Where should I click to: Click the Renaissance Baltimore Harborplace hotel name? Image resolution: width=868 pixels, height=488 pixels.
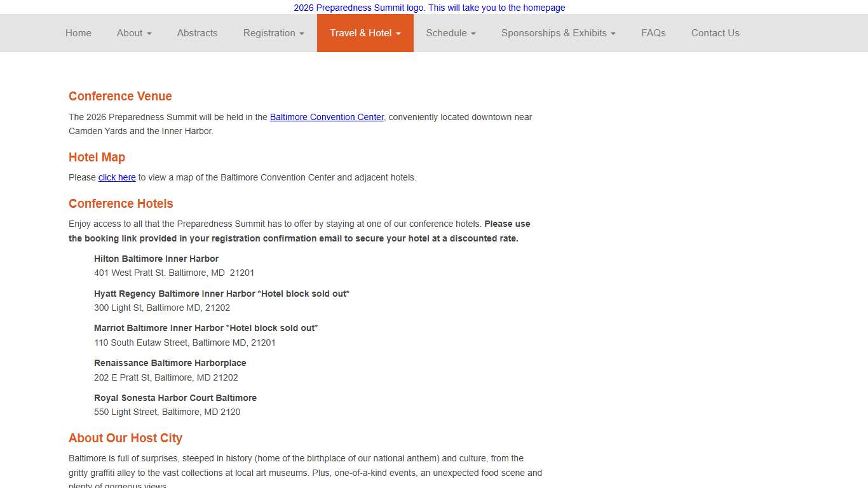[170, 363]
